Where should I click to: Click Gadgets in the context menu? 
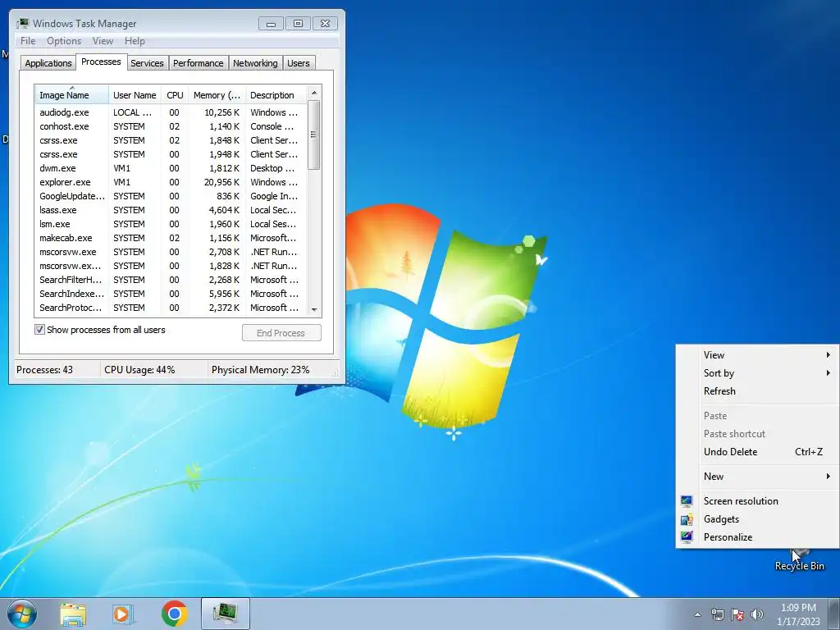757,519
